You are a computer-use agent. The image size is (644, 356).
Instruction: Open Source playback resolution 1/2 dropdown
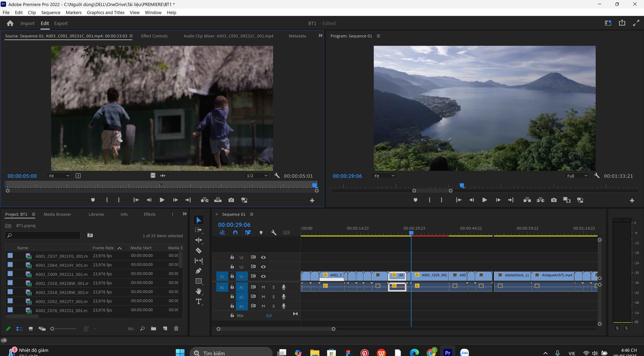click(x=257, y=176)
